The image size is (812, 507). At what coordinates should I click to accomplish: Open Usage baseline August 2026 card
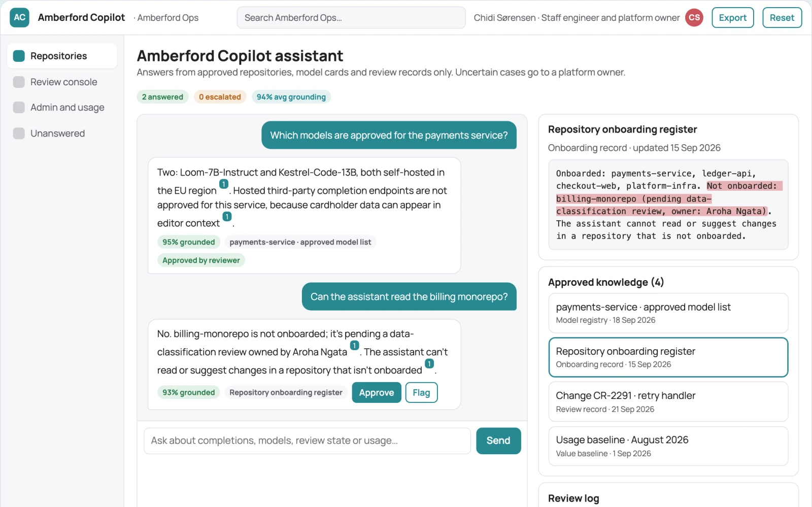pyautogui.click(x=668, y=446)
